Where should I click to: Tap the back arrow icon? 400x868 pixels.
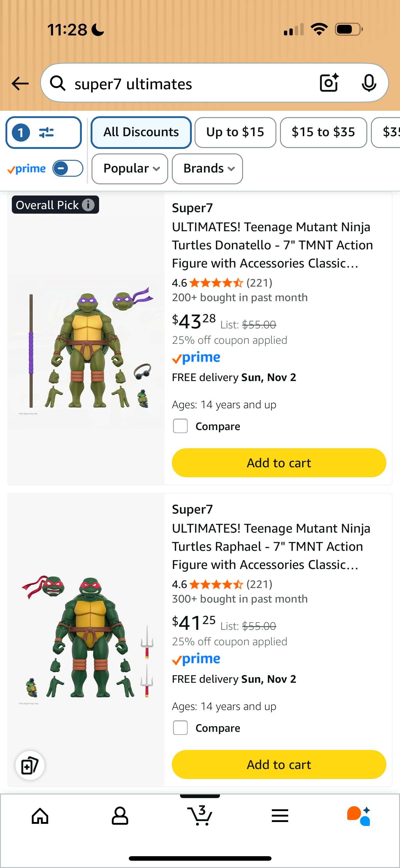20,84
